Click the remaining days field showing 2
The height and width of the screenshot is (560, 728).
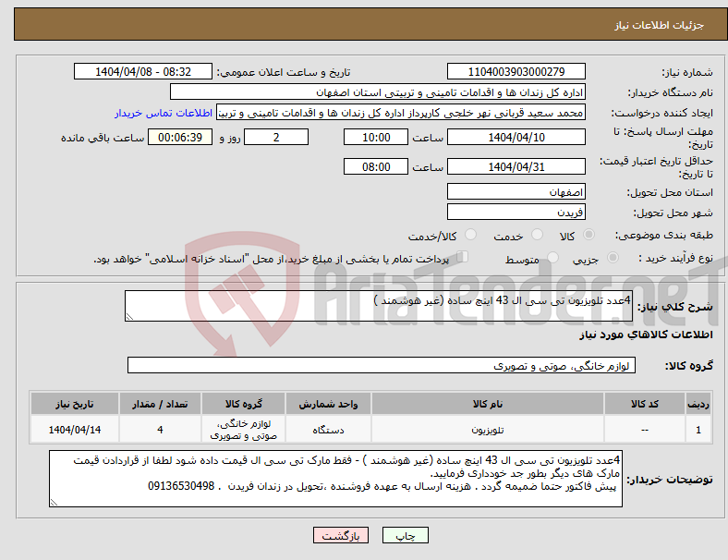coord(276,138)
